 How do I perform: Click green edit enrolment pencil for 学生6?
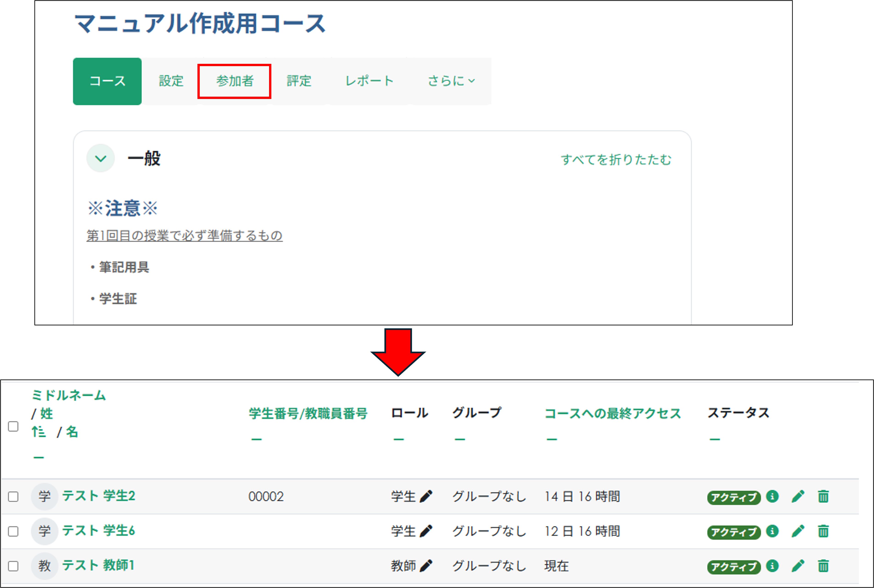(x=798, y=531)
